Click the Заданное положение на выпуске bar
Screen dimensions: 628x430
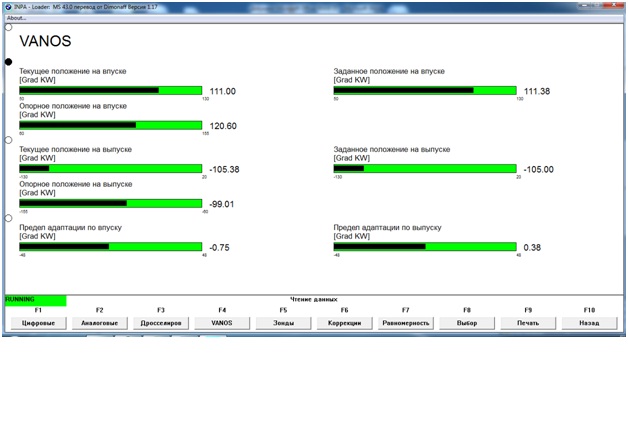pos(425,169)
